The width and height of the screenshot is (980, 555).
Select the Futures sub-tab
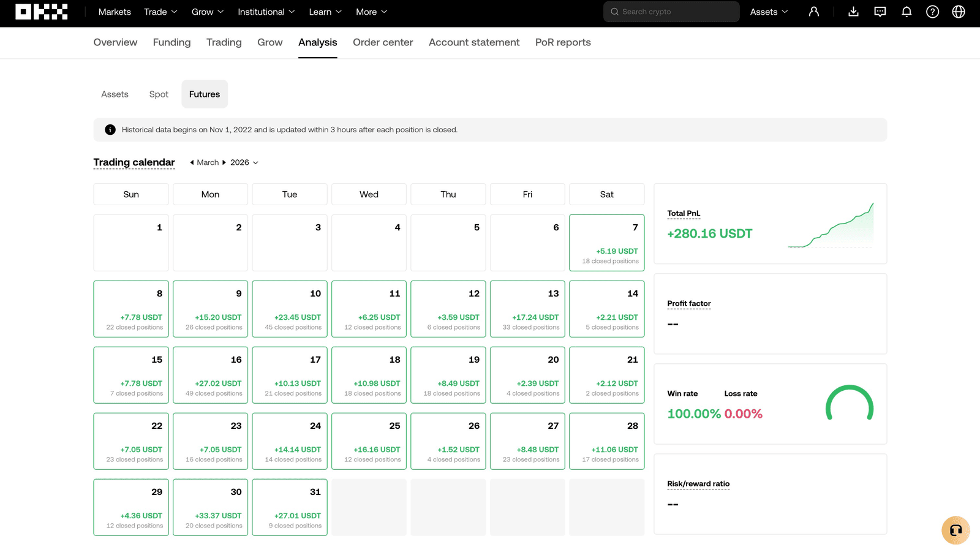pos(205,94)
